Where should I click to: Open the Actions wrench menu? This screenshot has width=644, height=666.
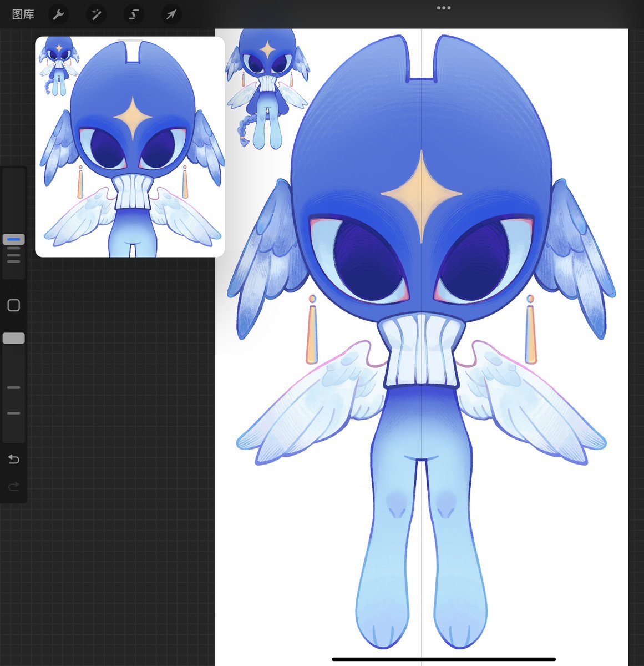click(58, 14)
